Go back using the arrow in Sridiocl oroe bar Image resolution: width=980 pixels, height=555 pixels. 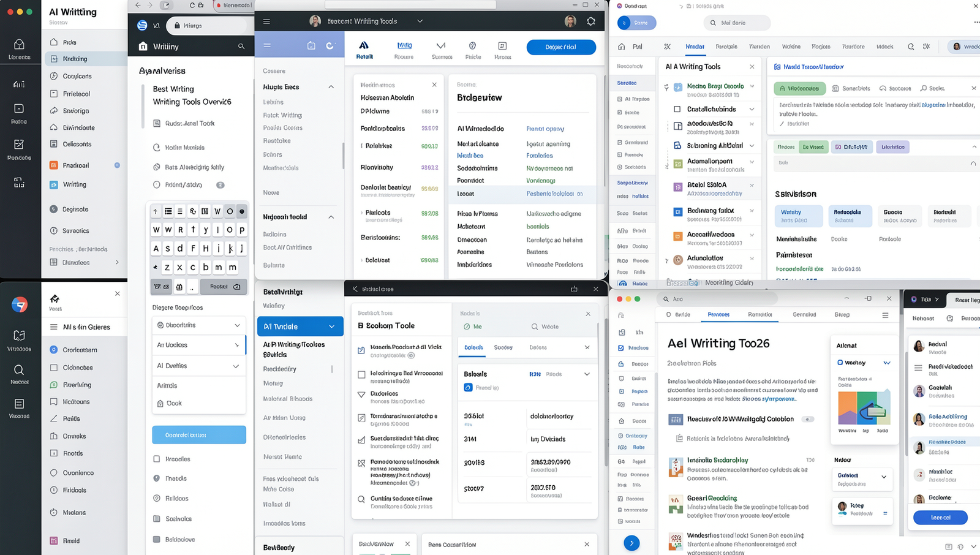[355, 289]
